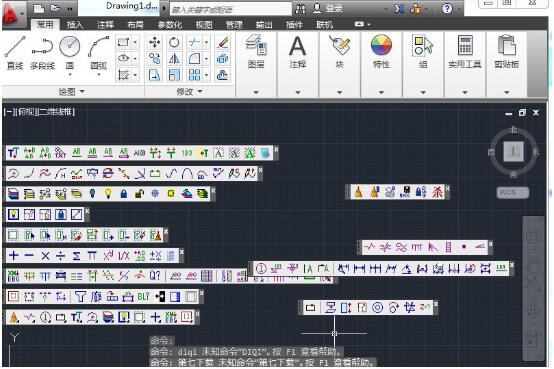The height and width of the screenshot is (369, 554).
Task: Click the Move tool in modify panel
Action: [x=154, y=42]
